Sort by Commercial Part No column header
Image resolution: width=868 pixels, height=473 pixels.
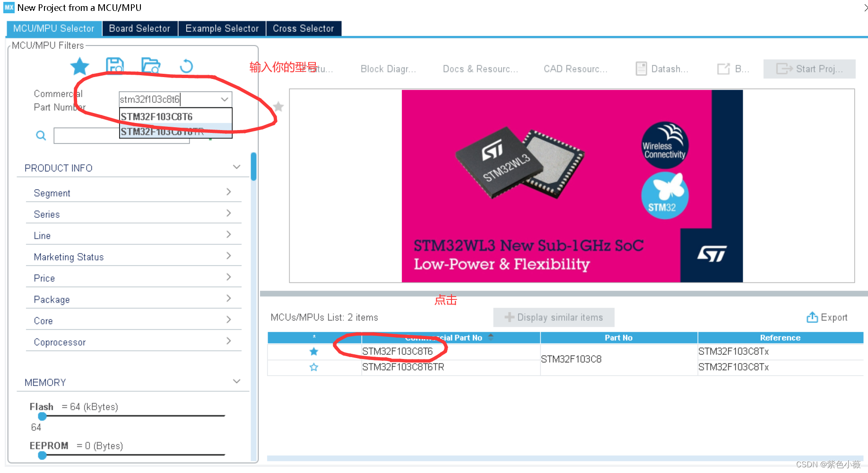point(451,338)
